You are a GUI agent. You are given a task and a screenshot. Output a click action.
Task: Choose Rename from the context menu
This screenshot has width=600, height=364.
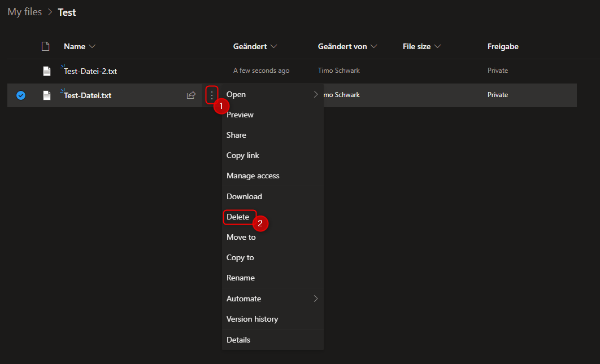coord(241,278)
